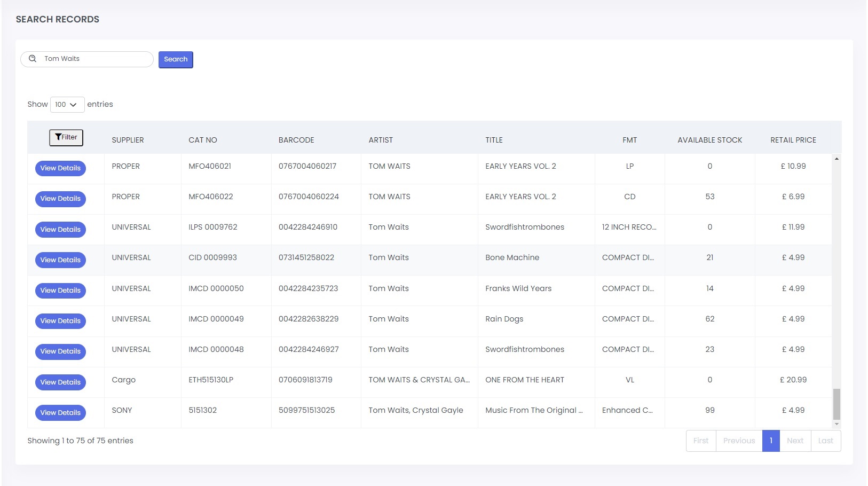
Task: Go to page 1 in pagination
Action: (771, 441)
